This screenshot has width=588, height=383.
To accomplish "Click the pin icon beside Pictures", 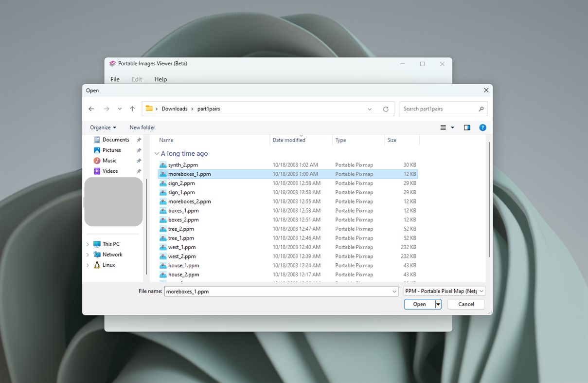I will [x=139, y=150].
